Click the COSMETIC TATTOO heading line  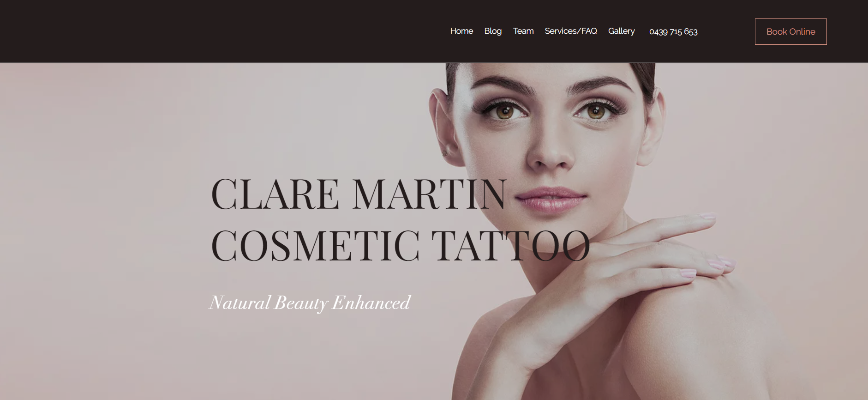[x=400, y=245]
